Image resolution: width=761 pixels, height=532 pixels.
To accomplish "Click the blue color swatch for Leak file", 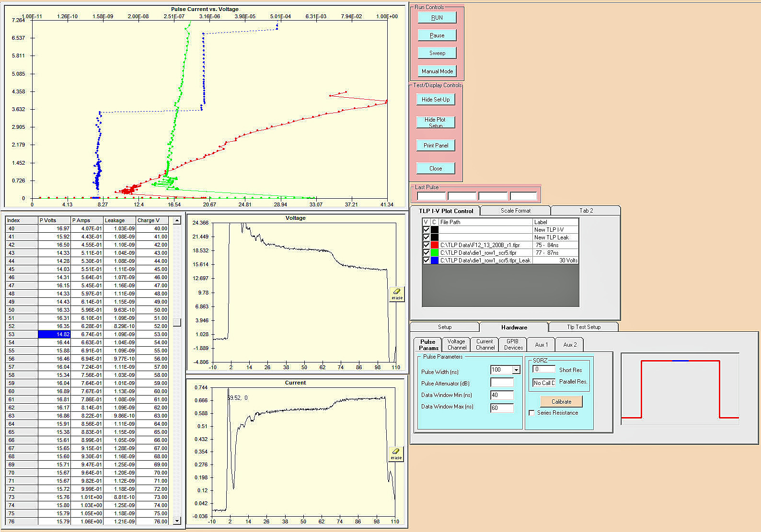I will pyautogui.click(x=435, y=260).
